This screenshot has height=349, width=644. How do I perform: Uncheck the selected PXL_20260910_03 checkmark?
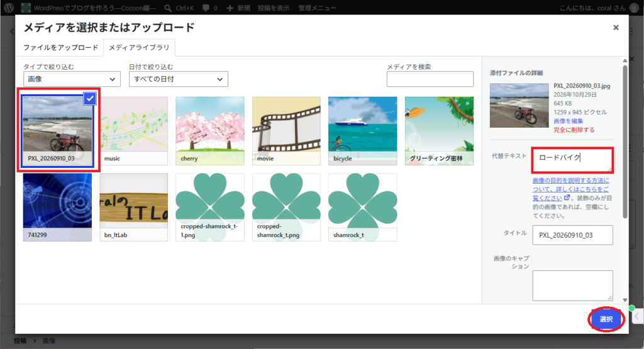(x=90, y=99)
